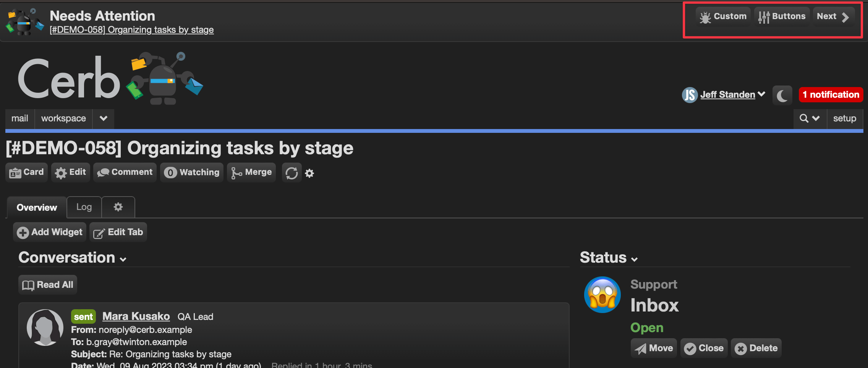Toggle dark mode moon icon
Image resolution: width=868 pixels, height=368 pixels.
(x=782, y=95)
